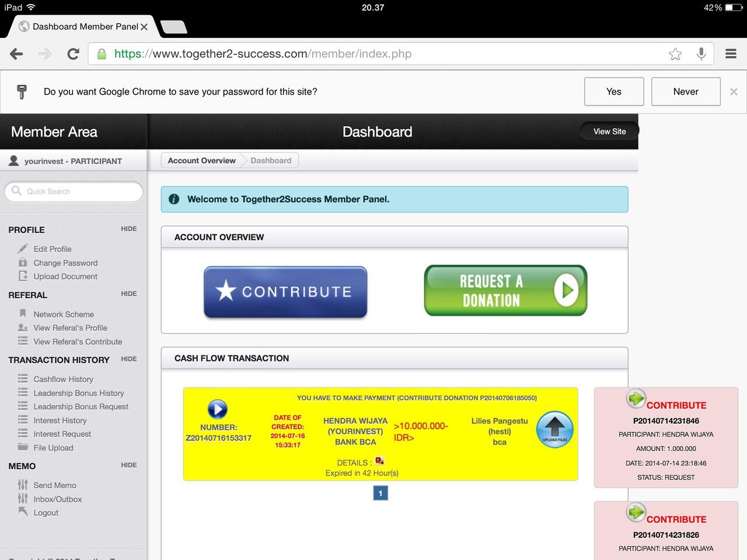
Task: Click the Quick Search field
Action: (74, 191)
